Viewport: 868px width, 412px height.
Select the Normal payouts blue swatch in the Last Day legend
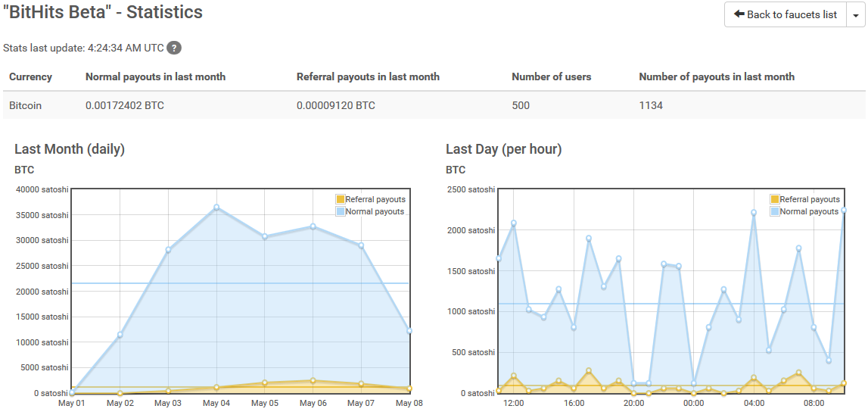(774, 211)
